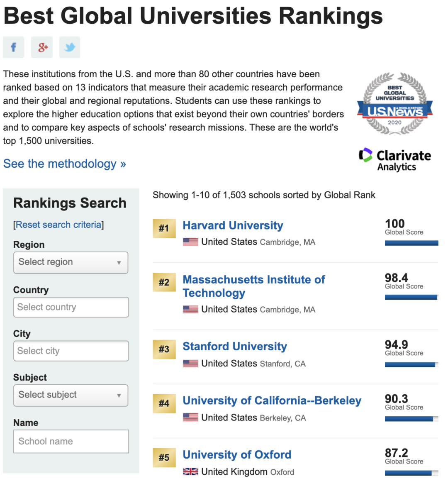This screenshot has height=486, width=448.
Task: Click the School name search field
Action: click(71, 441)
